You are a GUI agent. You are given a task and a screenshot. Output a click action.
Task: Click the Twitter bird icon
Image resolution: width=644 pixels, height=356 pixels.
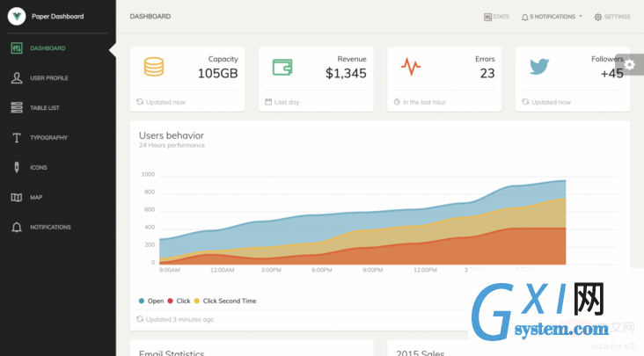539,67
